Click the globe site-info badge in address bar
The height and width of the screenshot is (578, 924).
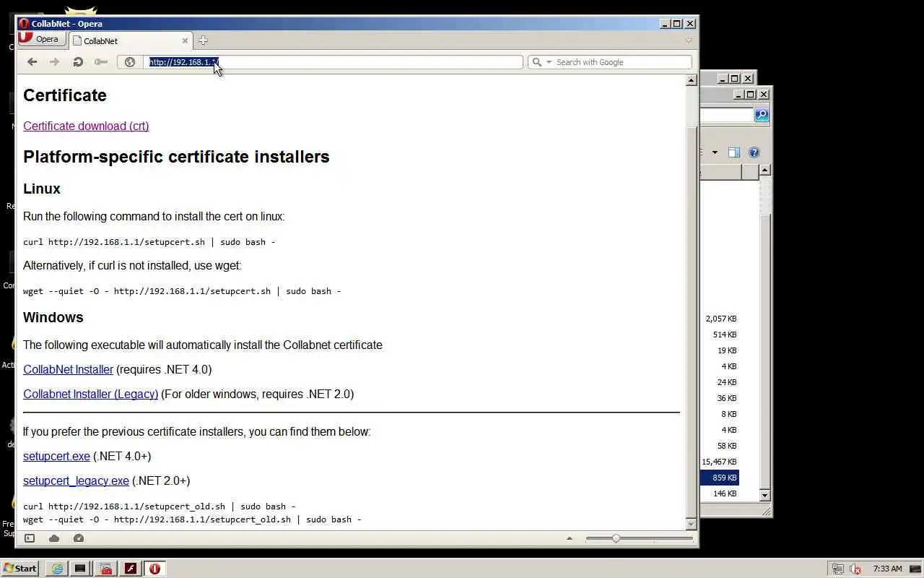click(x=130, y=62)
